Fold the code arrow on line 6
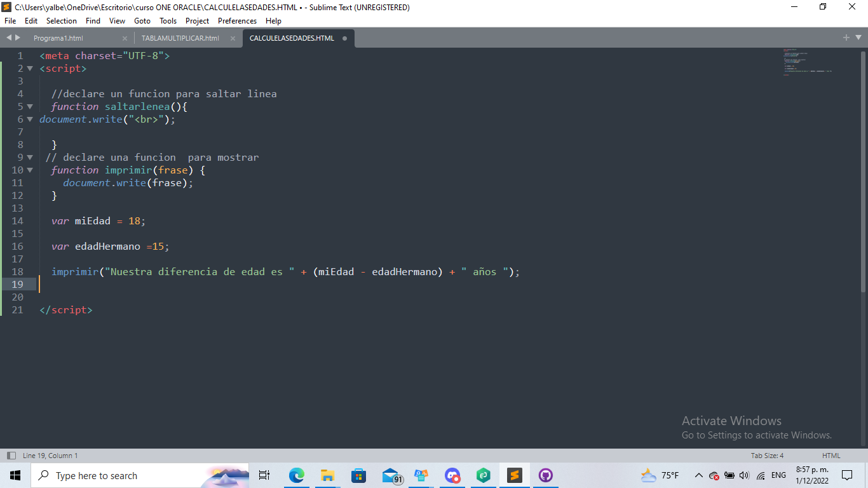The width and height of the screenshot is (868, 488). 30,119
